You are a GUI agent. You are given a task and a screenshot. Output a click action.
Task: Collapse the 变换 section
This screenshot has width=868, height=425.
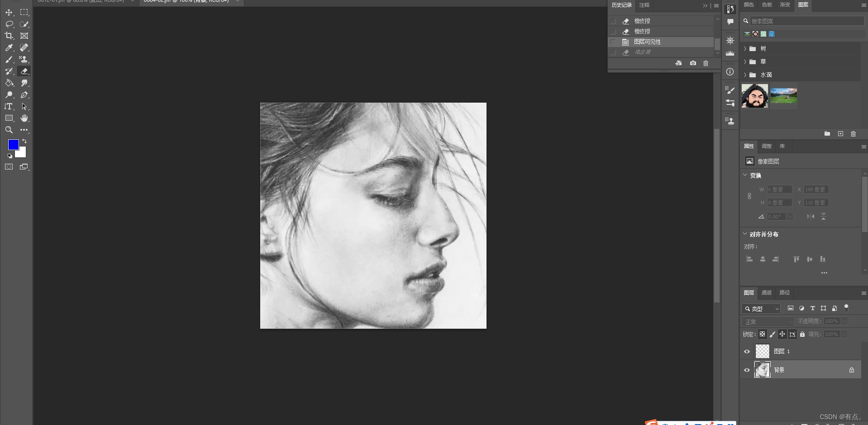pyautogui.click(x=745, y=175)
